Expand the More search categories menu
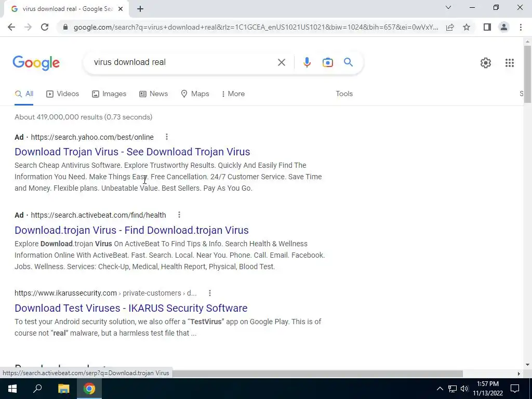Viewport: 532px width, 399px height. [233, 94]
